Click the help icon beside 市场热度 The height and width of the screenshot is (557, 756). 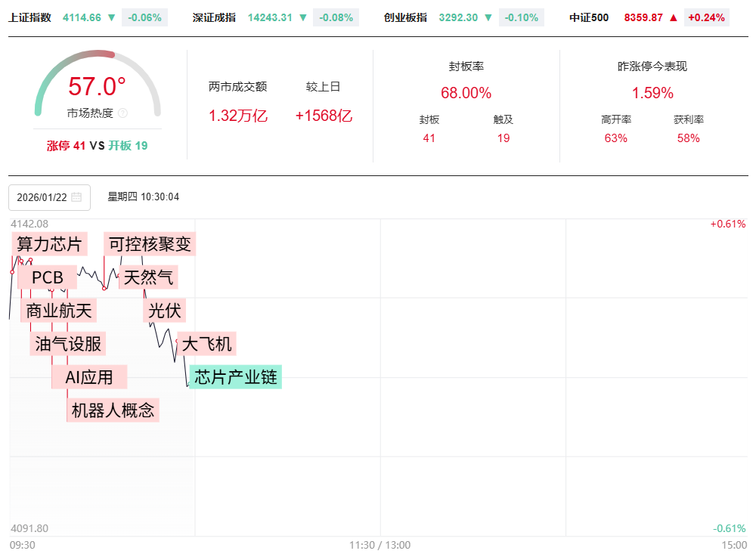click(x=123, y=113)
